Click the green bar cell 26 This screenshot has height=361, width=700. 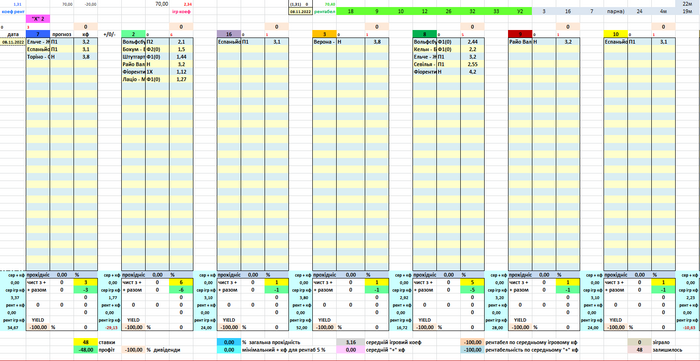[x=448, y=11]
